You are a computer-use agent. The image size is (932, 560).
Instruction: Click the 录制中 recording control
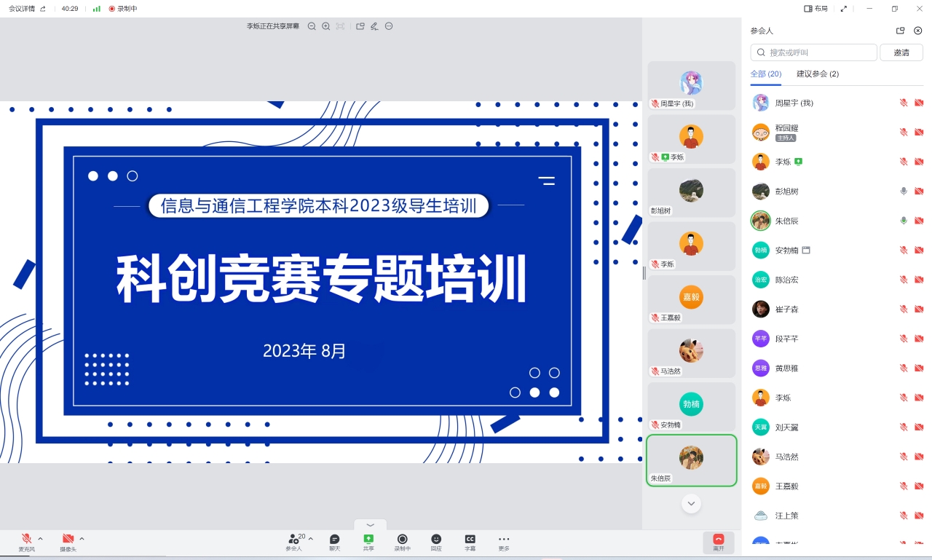tap(402, 543)
